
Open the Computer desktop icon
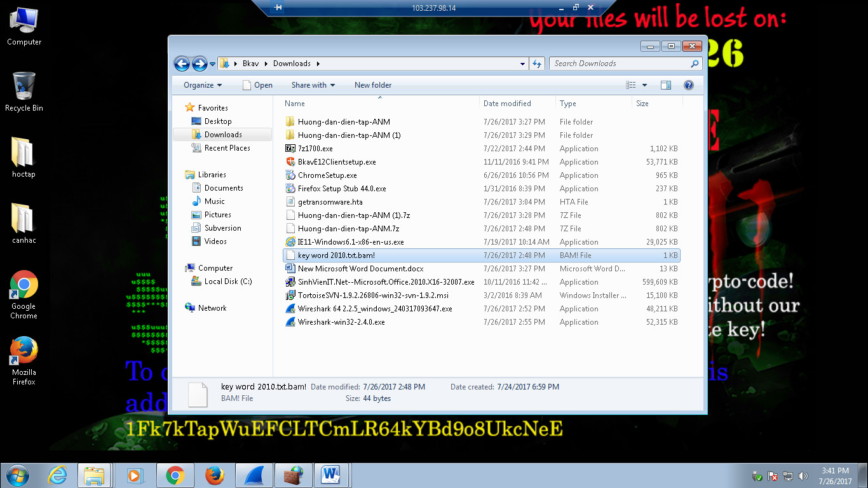click(x=24, y=26)
